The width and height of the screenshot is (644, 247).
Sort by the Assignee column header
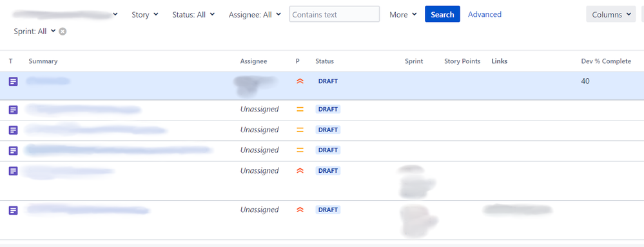click(x=253, y=61)
